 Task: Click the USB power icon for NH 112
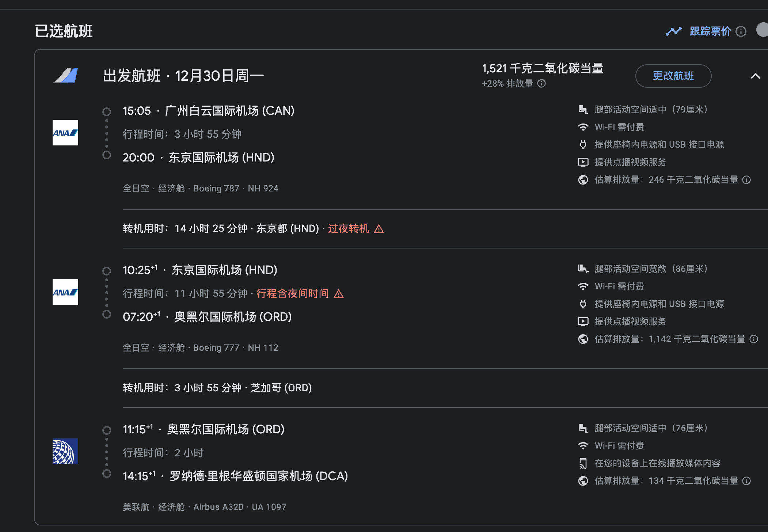tap(584, 304)
